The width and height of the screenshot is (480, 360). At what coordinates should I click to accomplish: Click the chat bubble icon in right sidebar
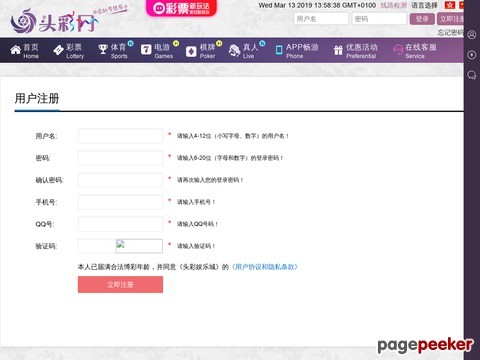point(472,75)
